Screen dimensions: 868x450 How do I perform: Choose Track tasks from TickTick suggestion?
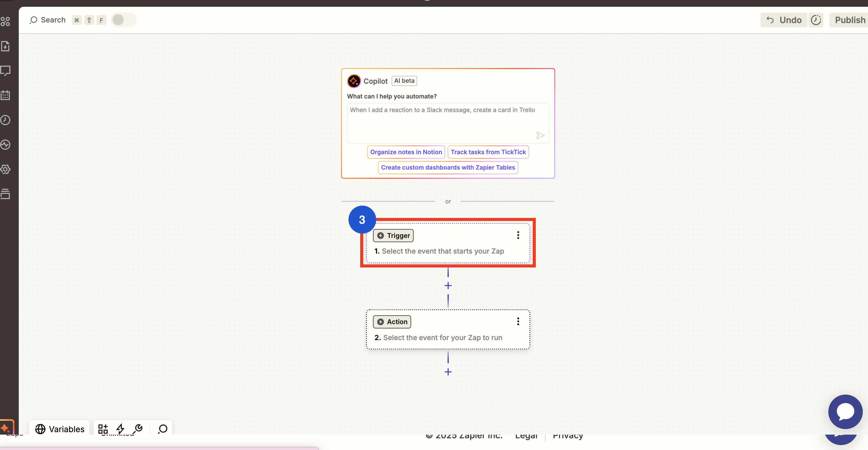point(488,152)
